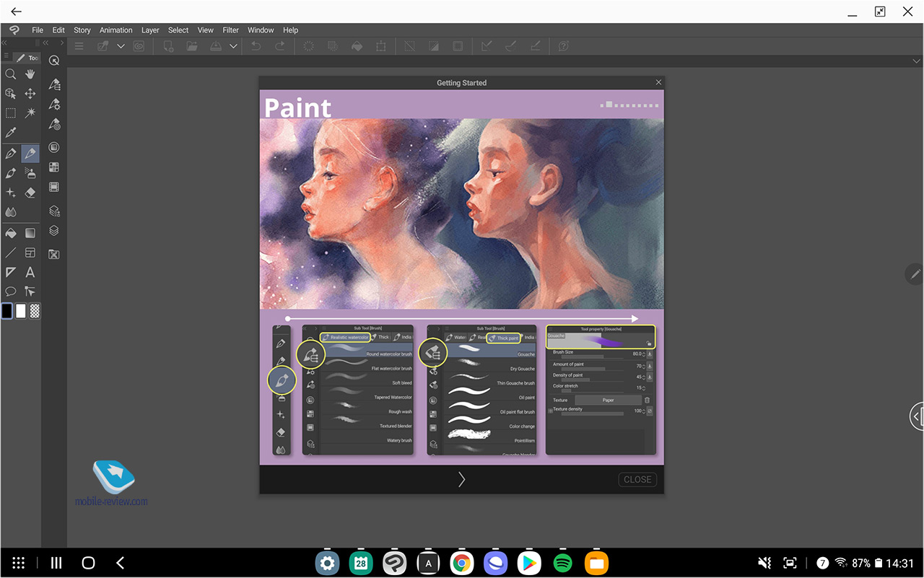Viewport: 924px width, 578px height.
Task: Select the Eyedropper tool
Action: (10, 133)
